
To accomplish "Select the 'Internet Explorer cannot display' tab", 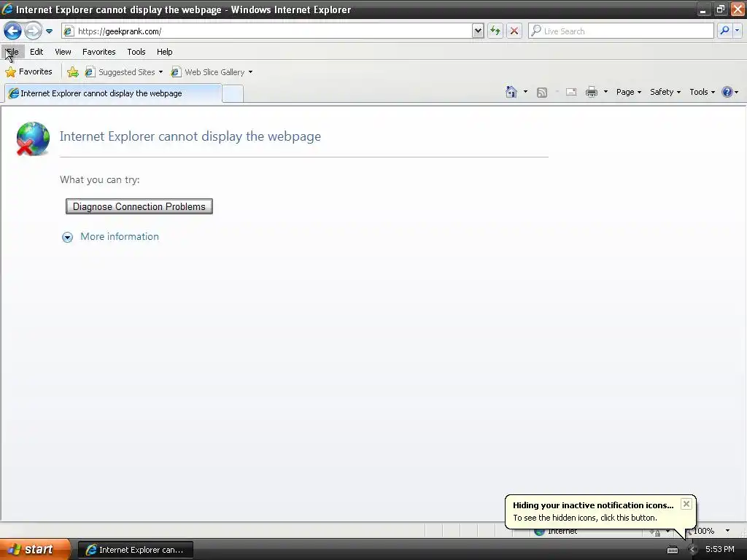I will click(113, 93).
